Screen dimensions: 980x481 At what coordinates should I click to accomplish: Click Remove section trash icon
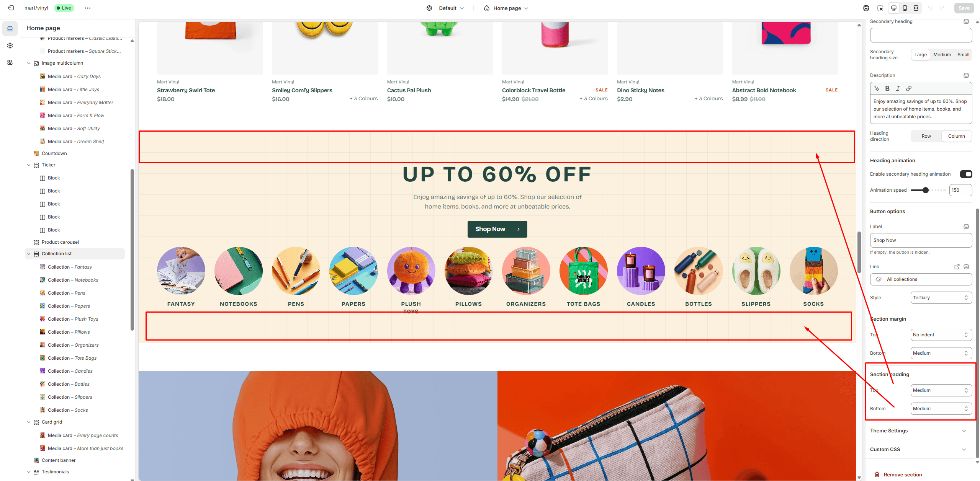(877, 474)
